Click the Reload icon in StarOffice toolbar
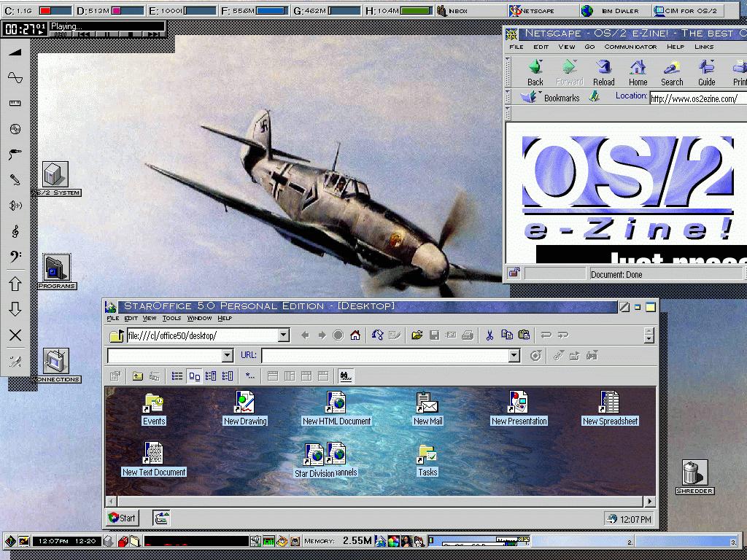This screenshot has height=560, width=747. (x=377, y=335)
